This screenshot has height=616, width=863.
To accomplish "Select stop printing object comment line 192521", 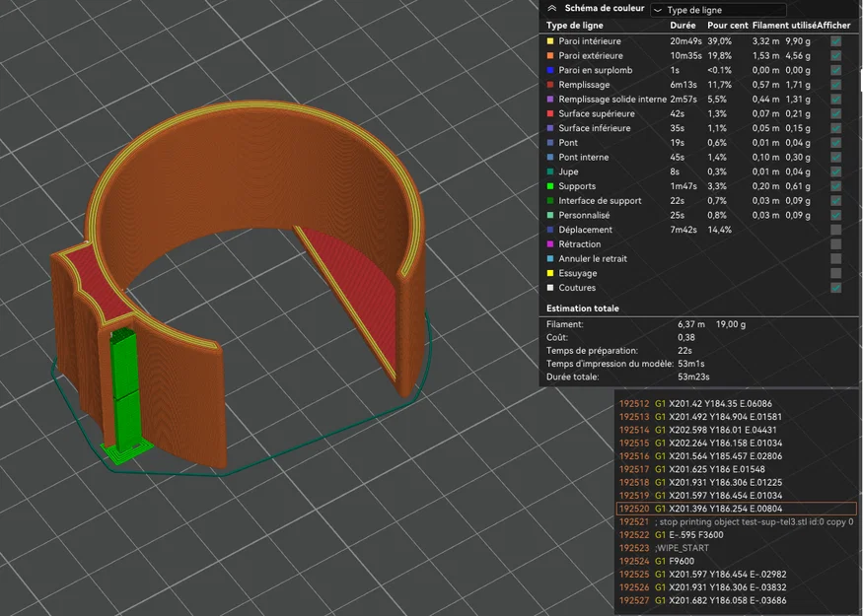I will (x=737, y=522).
